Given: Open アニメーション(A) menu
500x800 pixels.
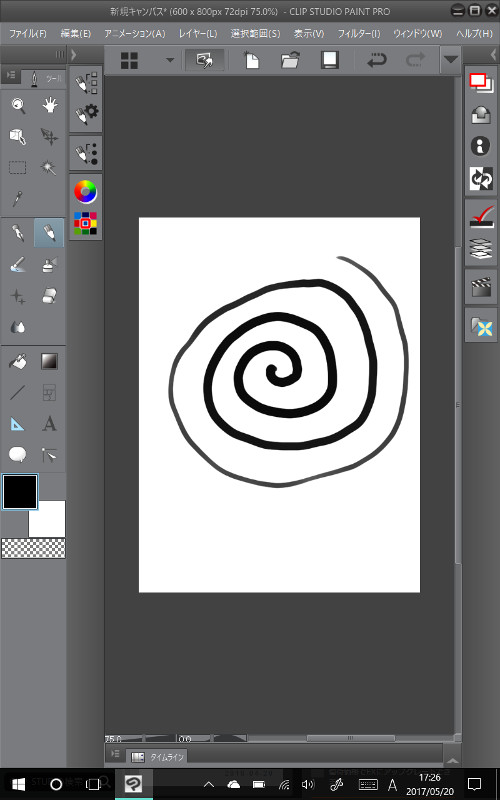Looking at the screenshot, I should [135, 34].
